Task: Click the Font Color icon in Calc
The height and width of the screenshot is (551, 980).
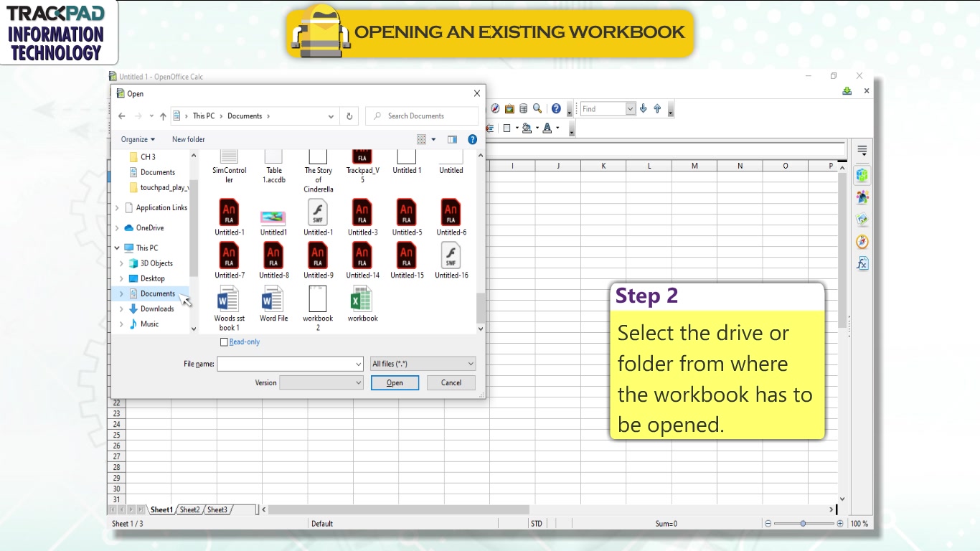Action: pyautogui.click(x=547, y=128)
